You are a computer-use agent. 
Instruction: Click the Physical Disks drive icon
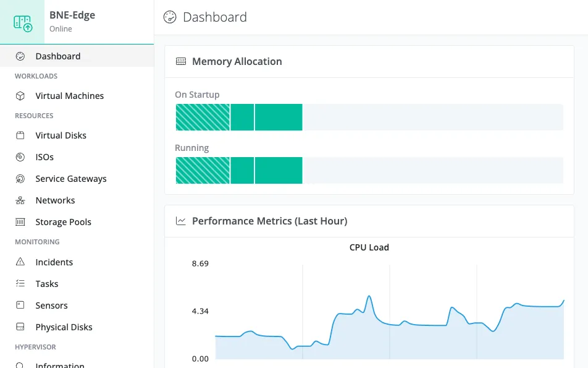(x=20, y=327)
